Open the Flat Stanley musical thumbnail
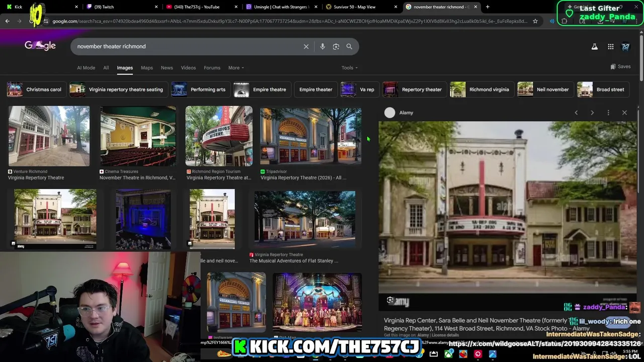The image size is (644, 362). (305, 219)
